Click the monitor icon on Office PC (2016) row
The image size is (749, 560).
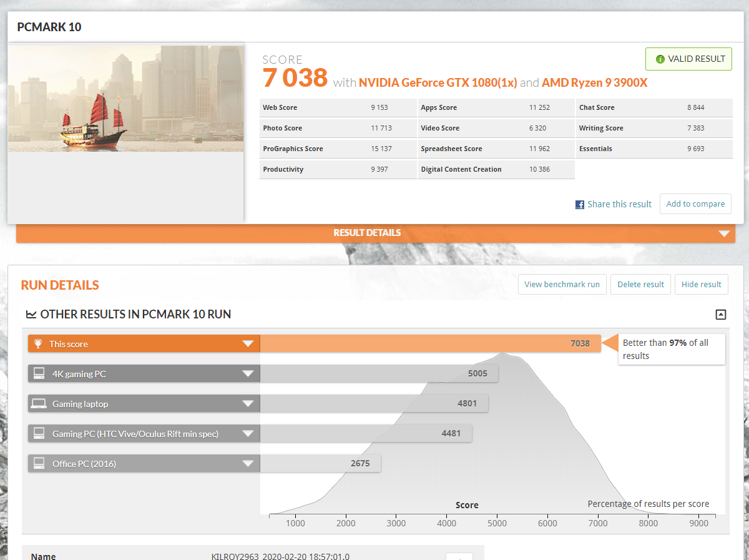(x=39, y=463)
